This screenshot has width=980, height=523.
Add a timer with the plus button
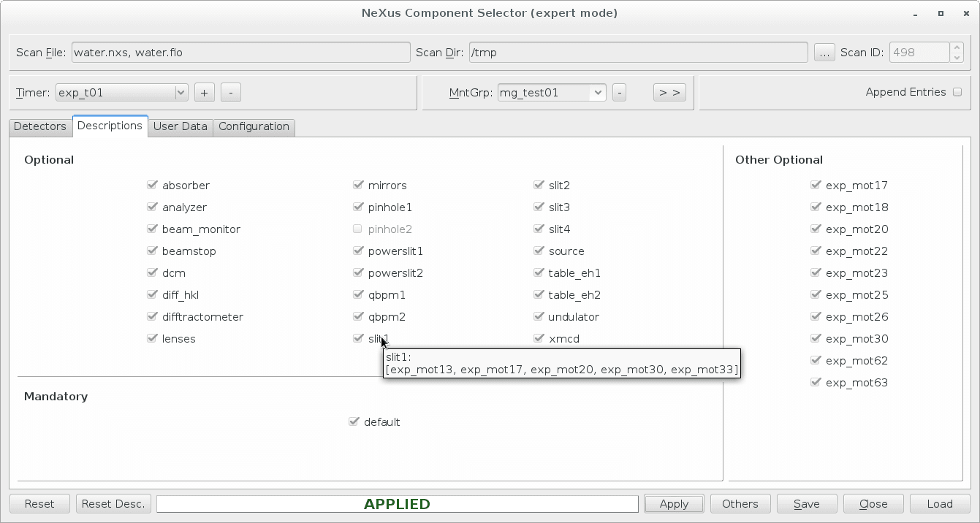click(204, 92)
